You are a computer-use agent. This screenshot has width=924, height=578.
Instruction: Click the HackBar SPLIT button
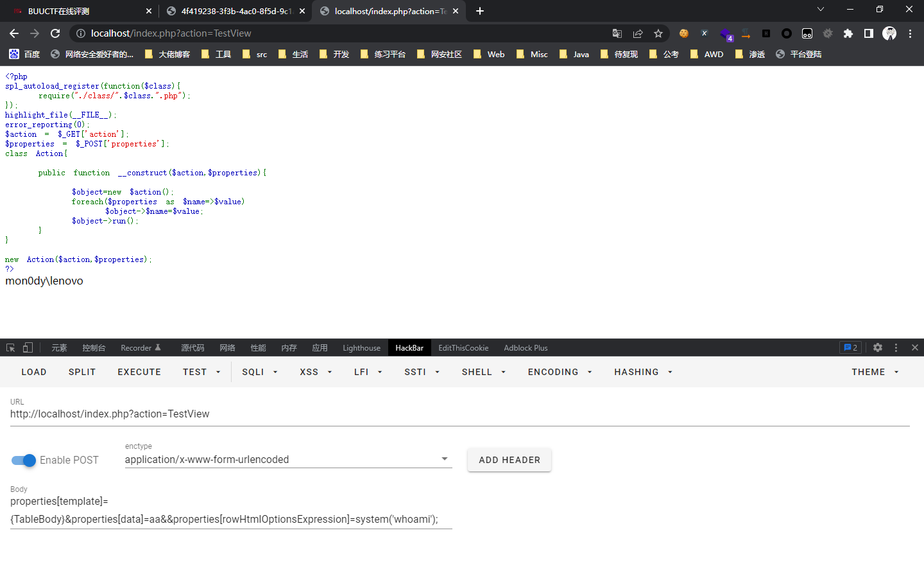[x=82, y=372]
